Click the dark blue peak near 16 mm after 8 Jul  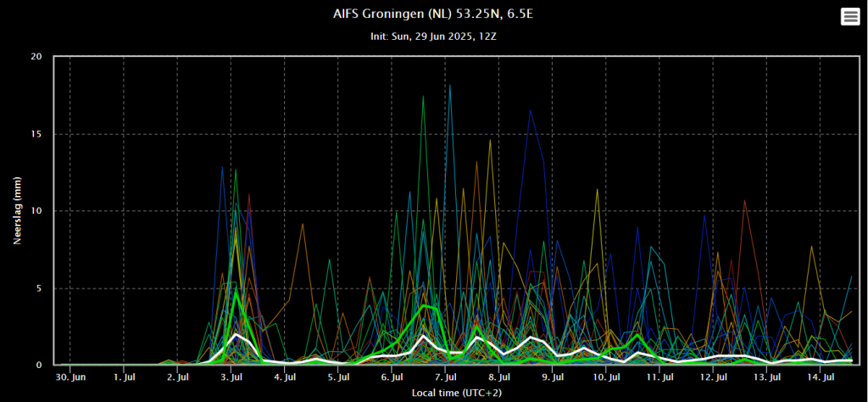(x=531, y=110)
